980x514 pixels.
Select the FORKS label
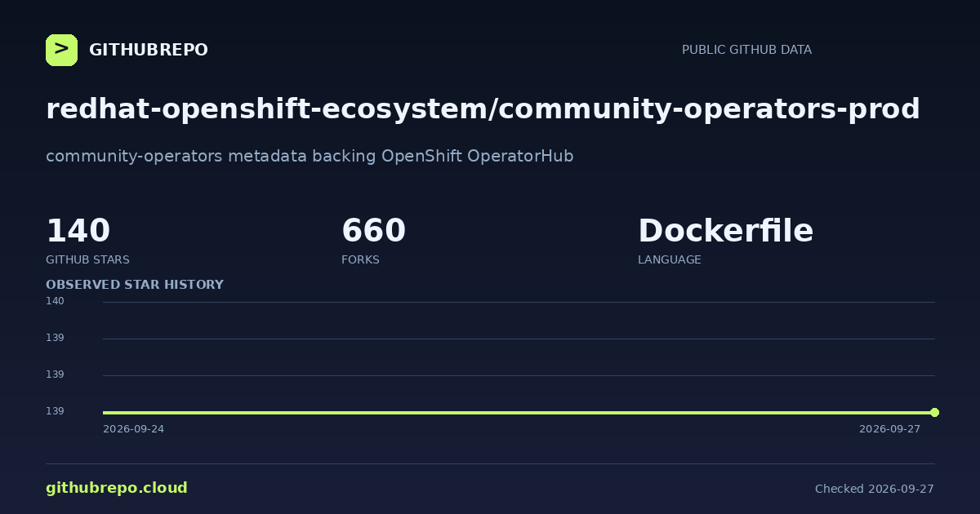coord(360,260)
